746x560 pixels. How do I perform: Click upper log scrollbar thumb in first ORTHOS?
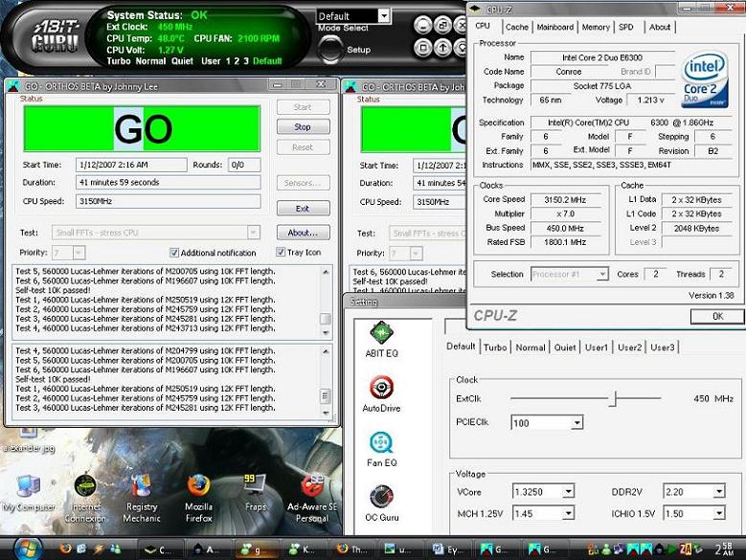coord(326,318)
